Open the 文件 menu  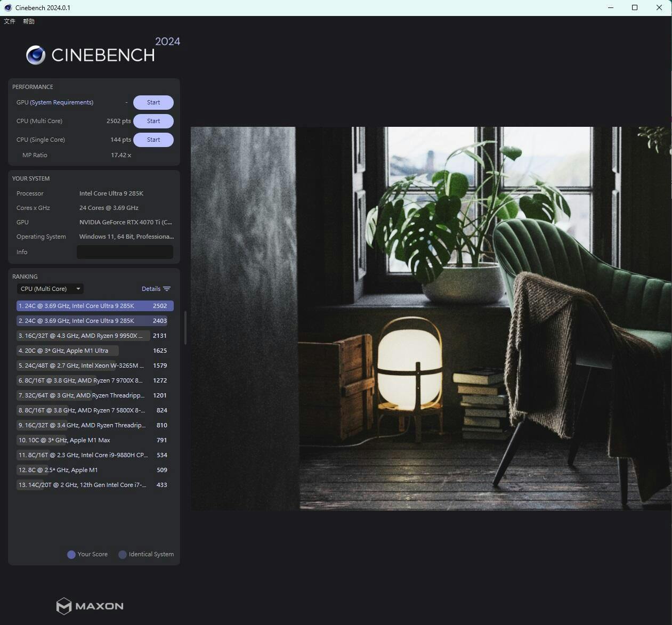pyautogui.click(x=10, y=21)
